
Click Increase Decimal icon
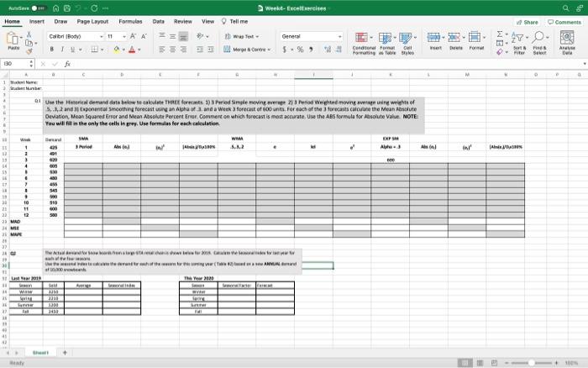(328, 49)
